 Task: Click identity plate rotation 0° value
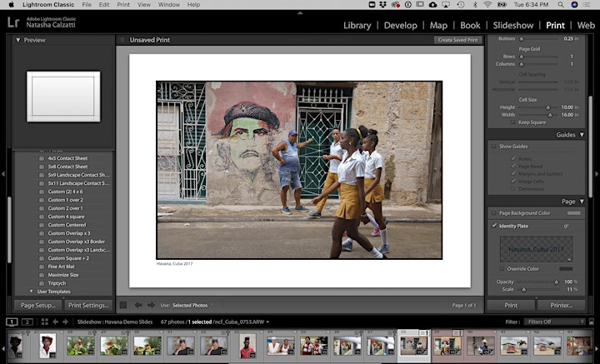click(x=566, y=227)
